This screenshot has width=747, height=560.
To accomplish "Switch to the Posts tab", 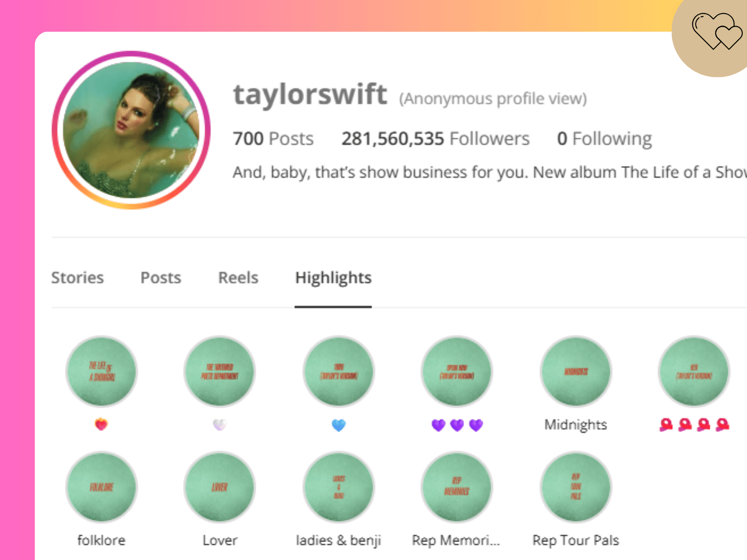I will pyautogui.click(x=161, y=278).
